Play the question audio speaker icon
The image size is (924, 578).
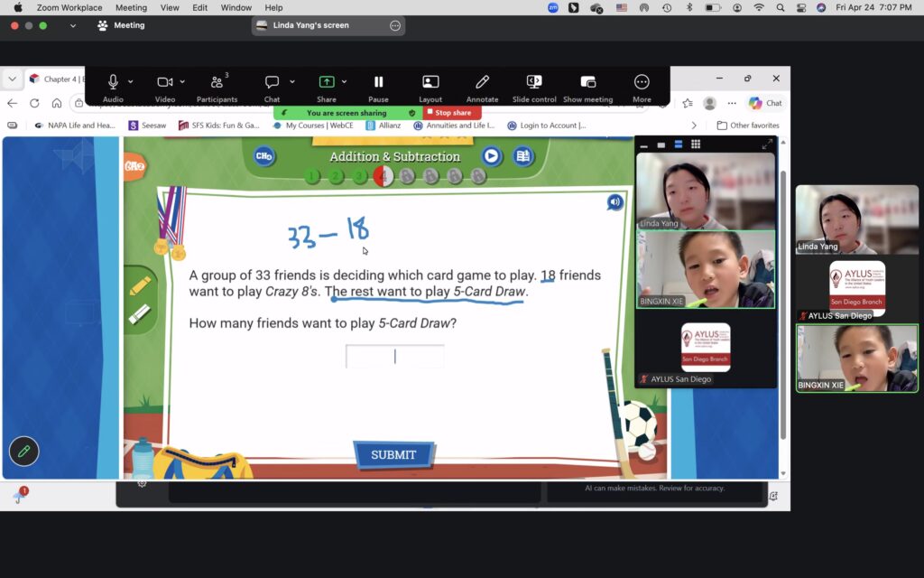(x=614, y=202)
